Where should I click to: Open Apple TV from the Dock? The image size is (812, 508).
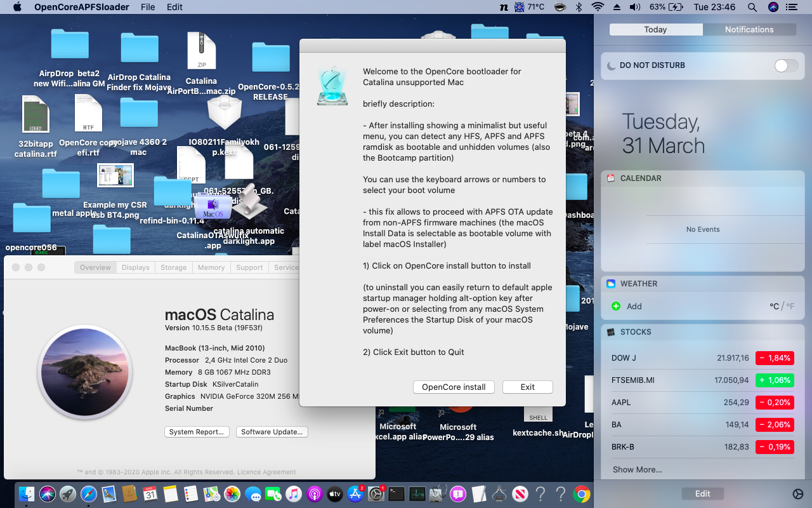coord(335,493)
